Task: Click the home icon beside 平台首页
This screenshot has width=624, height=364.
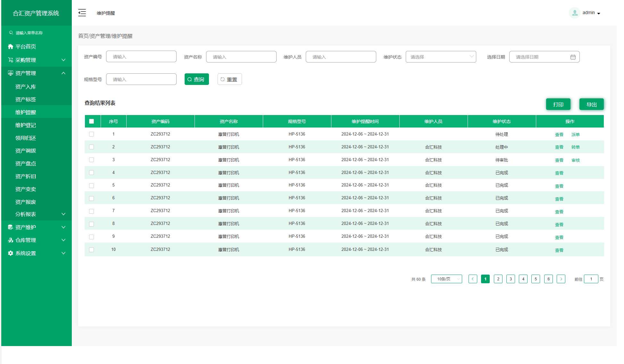Action: click(11, 46)
